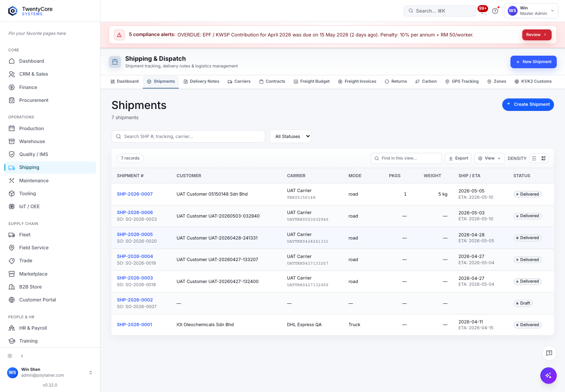Click the shipment search field
Screen dimensions: 565x392
coord(188,136)
